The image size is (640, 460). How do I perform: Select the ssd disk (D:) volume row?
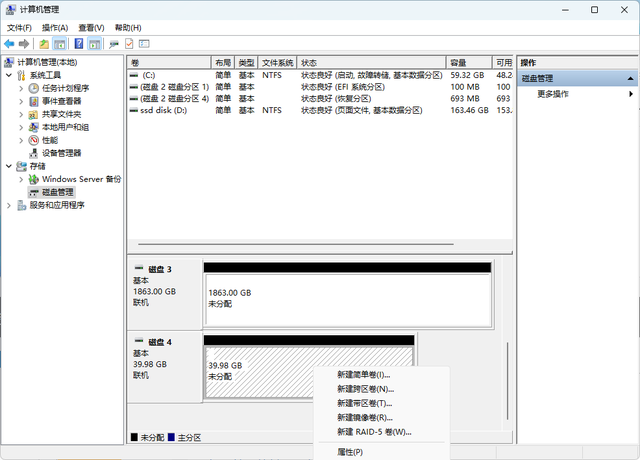click(320, 110)
